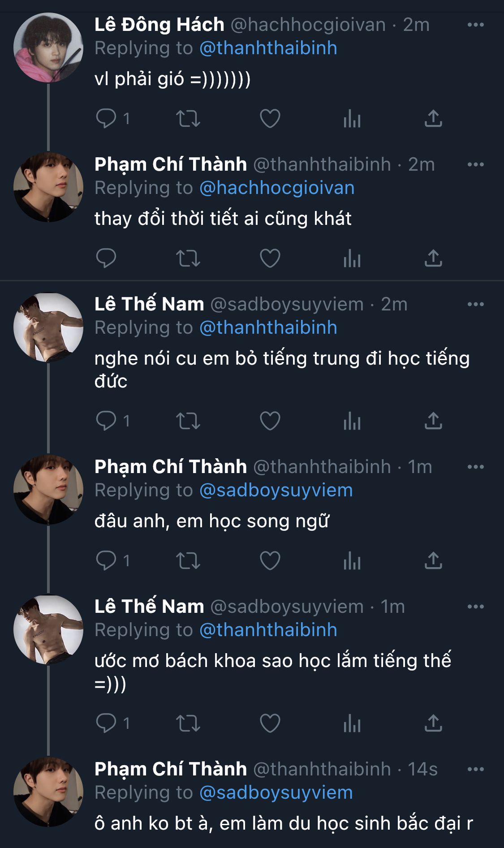504x848 pixels.
Task: Like the "thay đổi thời tiết ai cũng khát" tweet
Action: (270, 258)
